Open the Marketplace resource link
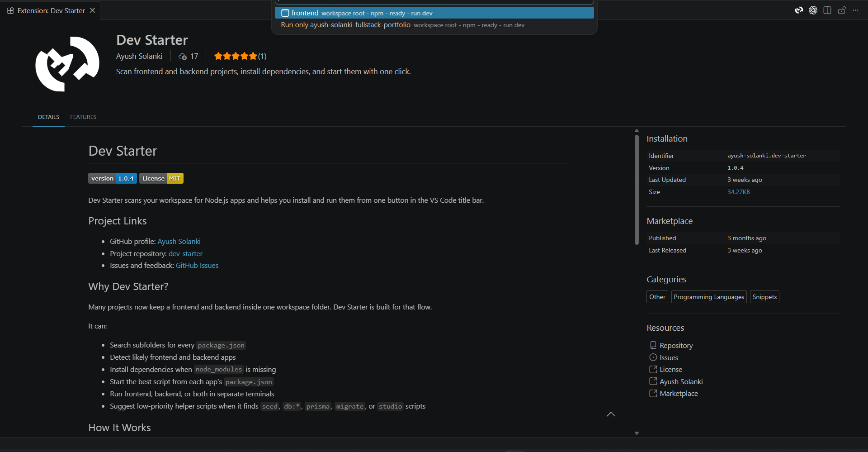This screenshot has height=452, width=868. click(679, 394)
